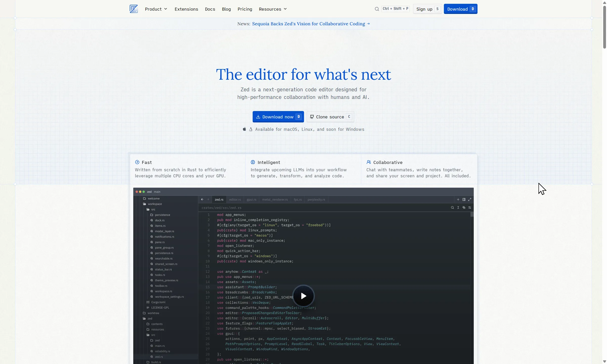The width and height of the screenshot is (607, 364).
Task: Open the Sequoia Backs Zed's Vision news link
Action: pyautogui.click(x=311, y=24)
